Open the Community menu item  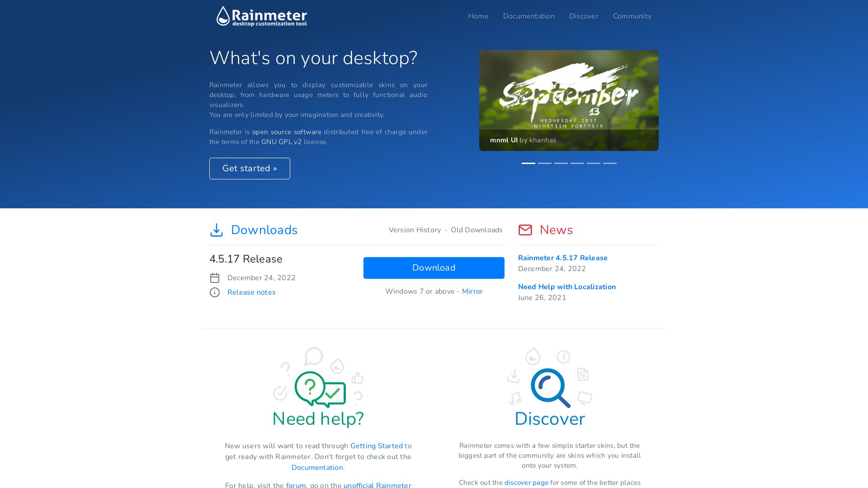click(632, 16)
